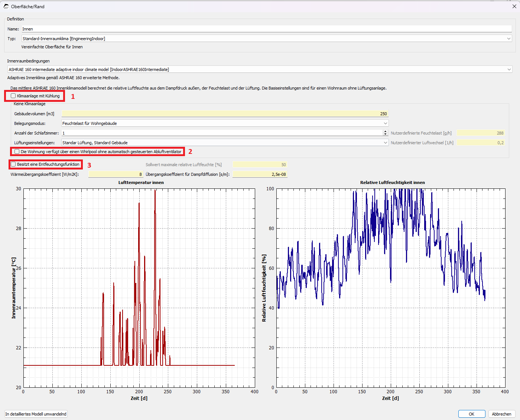Image resolution: width=520 pixels, height=420 pixels.
Task: Click the Lufttemperatur innen chart
Action: (139, 288)
